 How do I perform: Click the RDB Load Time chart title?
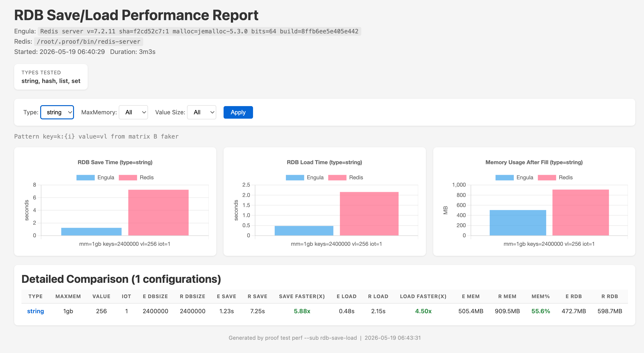(325, 162)
